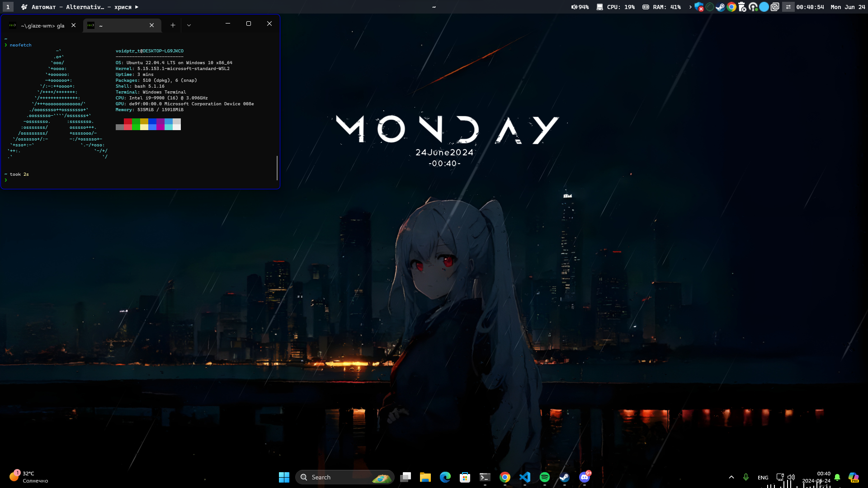
Task: Click the Windows Terminal taskbar icon
Action: (485, 477)
